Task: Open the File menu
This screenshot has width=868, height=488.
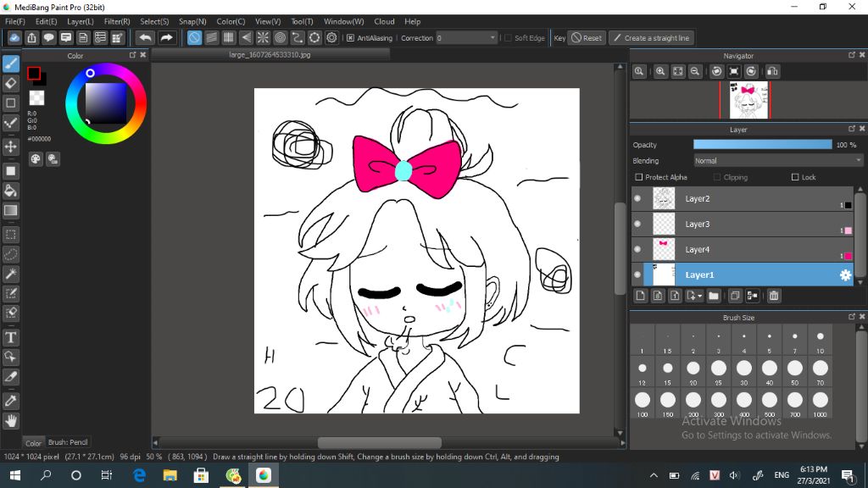Action: click(x=15, y=21)
